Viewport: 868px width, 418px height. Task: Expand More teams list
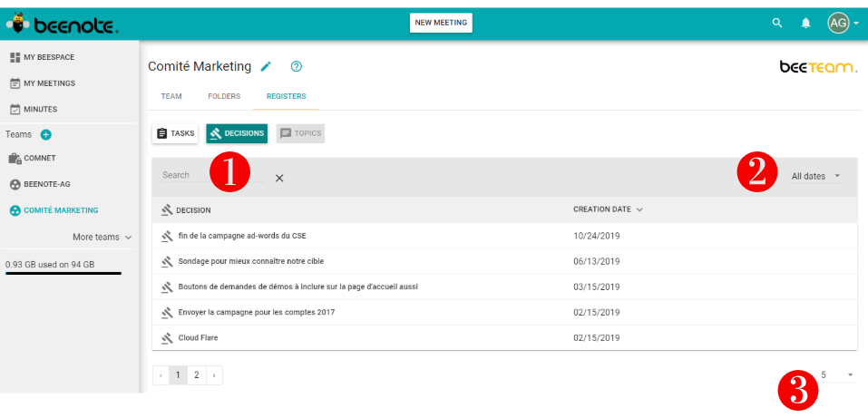coord(102,237)
